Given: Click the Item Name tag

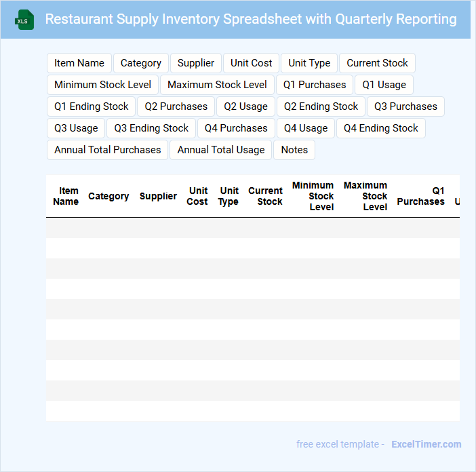Looking at the screenshot, I should point(79,63).
